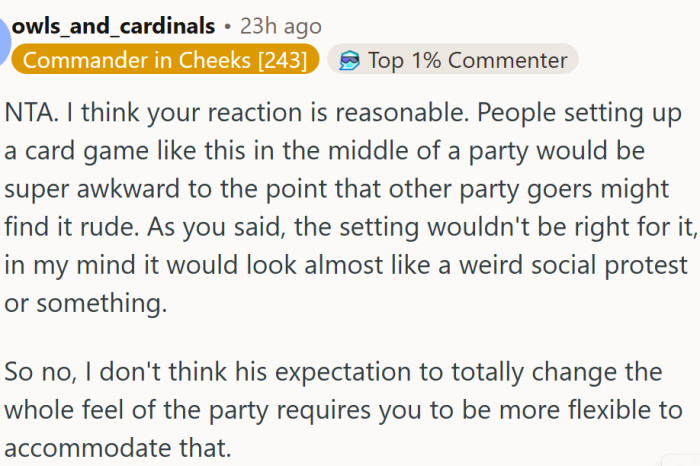The height and width of the screenshot is (466, 700).
Task: Click the user avatar beside owls_and_cardinals
Action: (4, 40)
